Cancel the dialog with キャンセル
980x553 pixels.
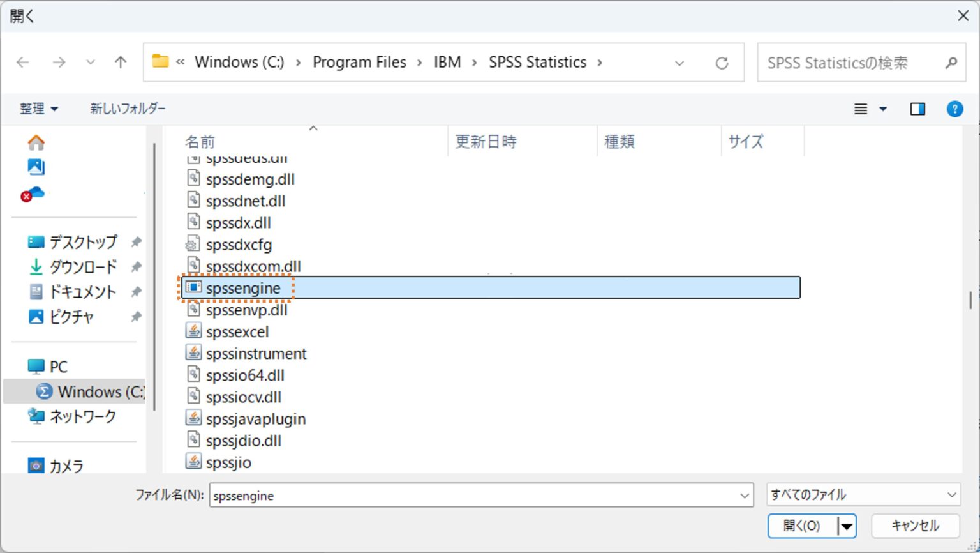[x=915, y=526]
